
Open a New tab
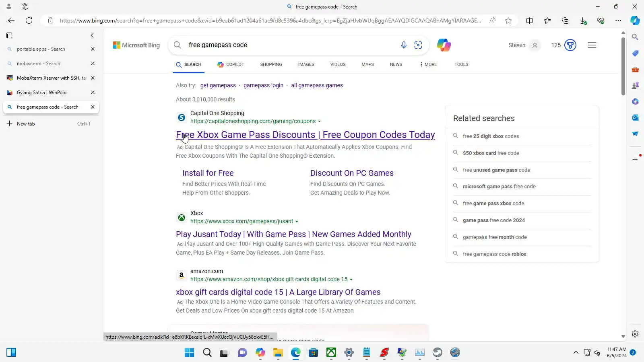coord(51,124)
